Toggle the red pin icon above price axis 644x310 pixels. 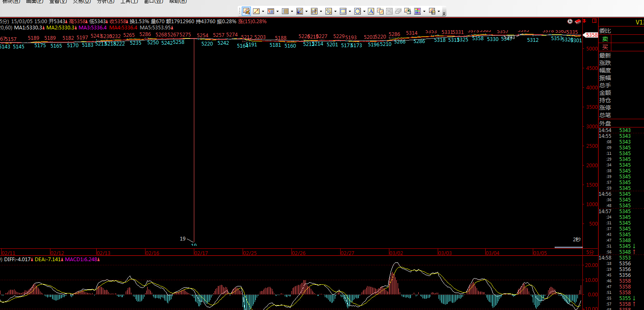tap(584, 21)
